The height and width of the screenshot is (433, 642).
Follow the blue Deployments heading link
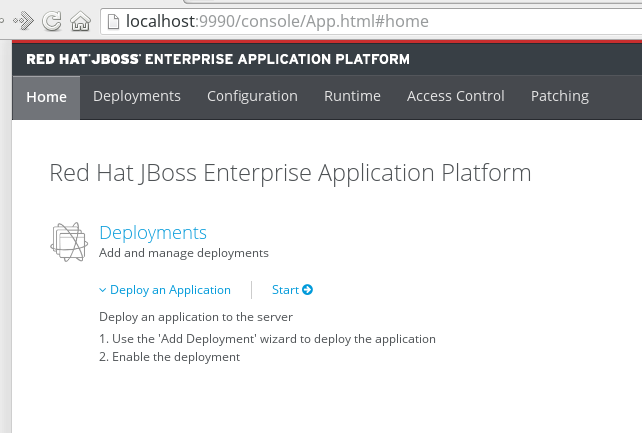point(153,233)
